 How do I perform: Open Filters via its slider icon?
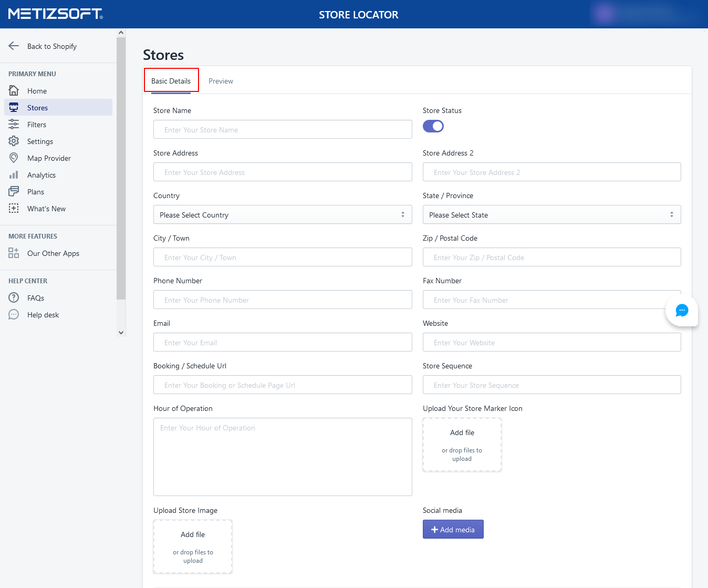pos(14,125)
